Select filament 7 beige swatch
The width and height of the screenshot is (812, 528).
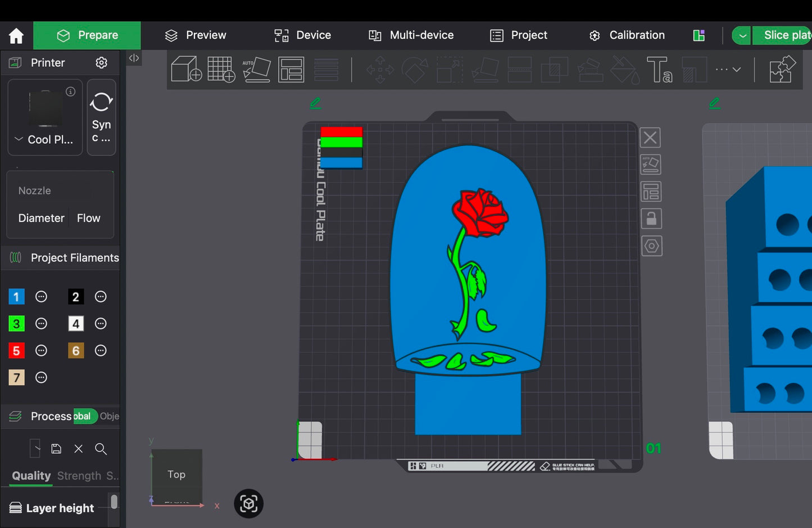click(16, 377)
